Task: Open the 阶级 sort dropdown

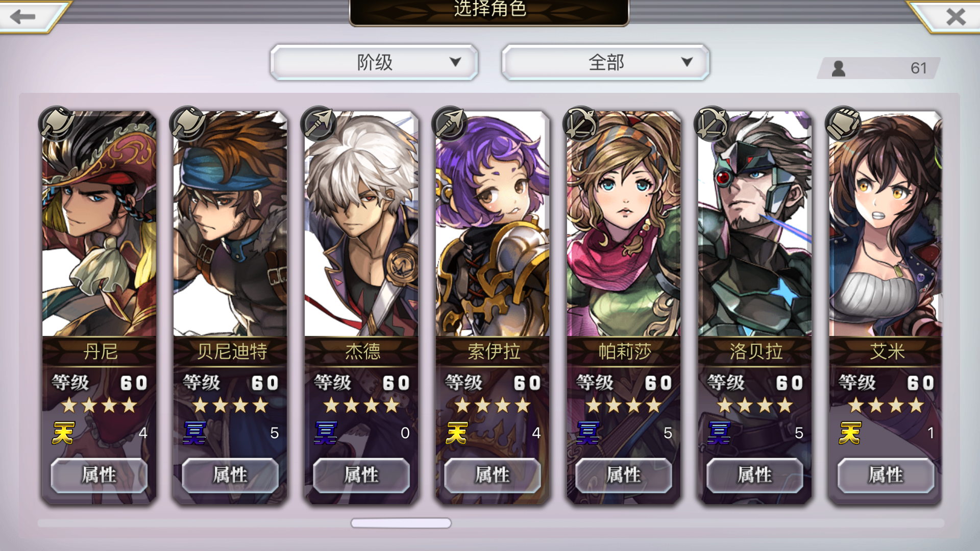Action: (x=374, y=62)
